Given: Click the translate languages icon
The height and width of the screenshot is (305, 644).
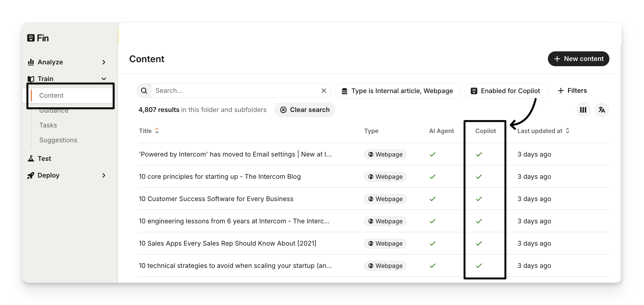Looking at the screenshot, I should [x=601, y=110].
